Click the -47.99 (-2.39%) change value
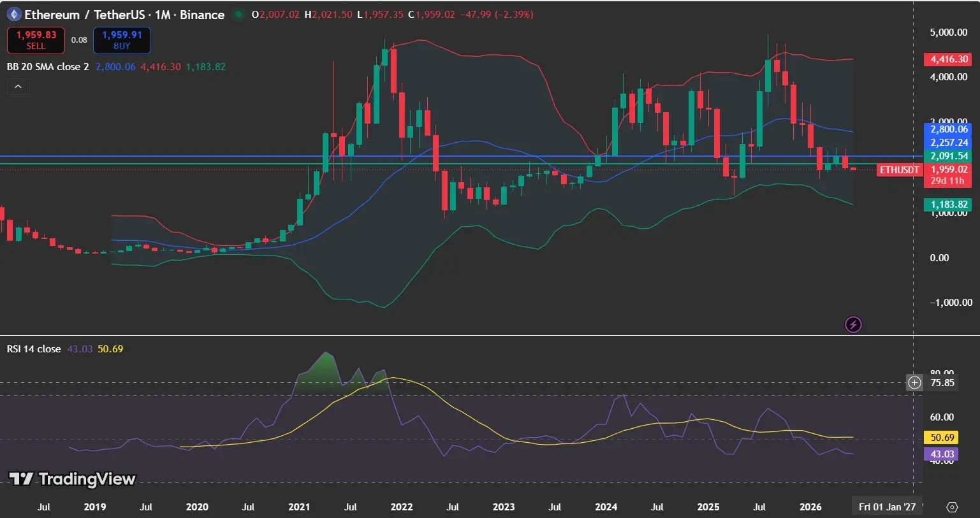This screenshot has width=980, height=518. tap(496, 15)
